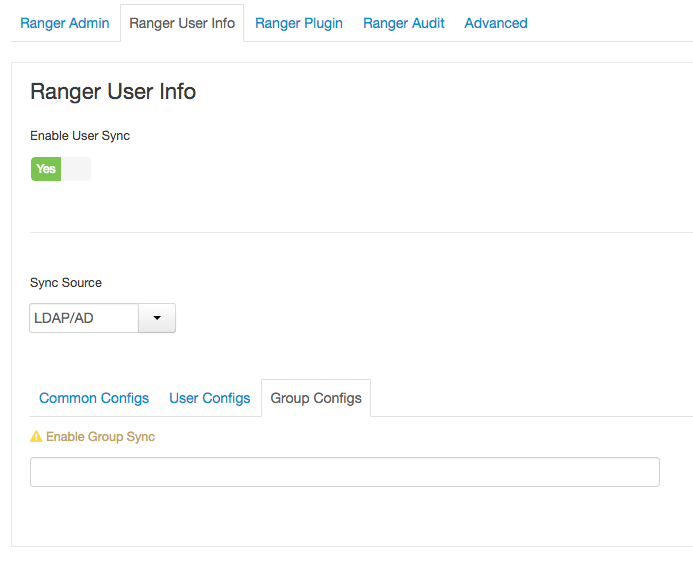The width and height of the screenshot is (693, 563).
Task: Click the grey handle of the User Sync switch
Action: pos(76,169)
